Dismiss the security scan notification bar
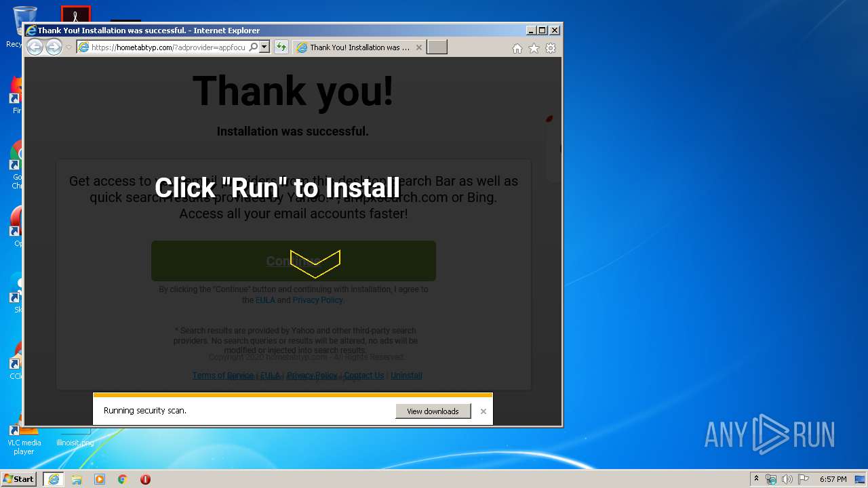This screenshot has width=868, height=488. [x=483, y=411]
